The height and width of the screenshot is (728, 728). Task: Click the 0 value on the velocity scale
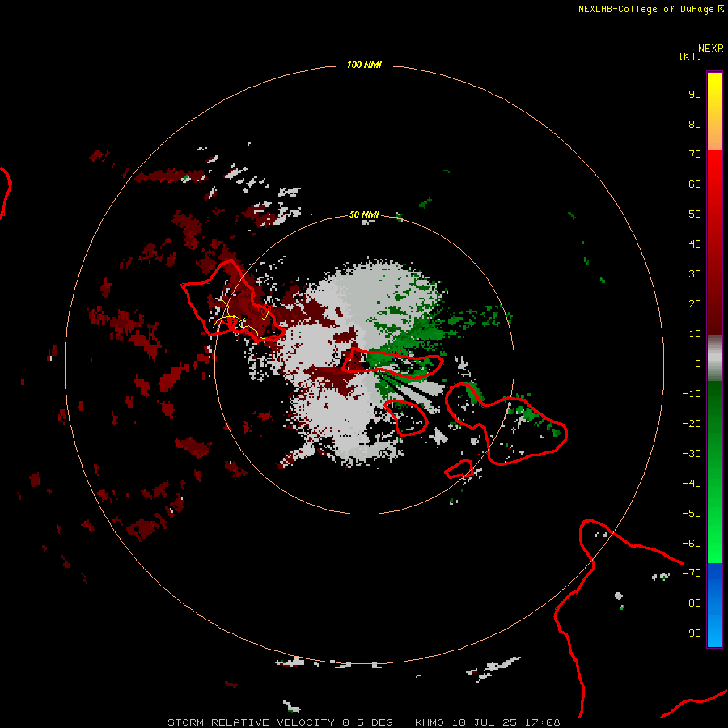tap(698, 363)
